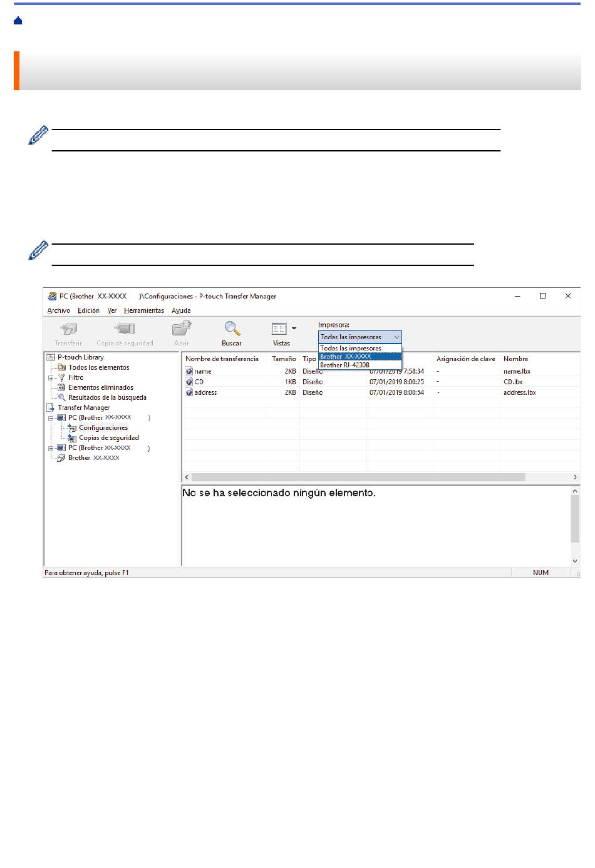
Task: Click the Elementos eliminados recycle icon
Action: tap(61, 387)
